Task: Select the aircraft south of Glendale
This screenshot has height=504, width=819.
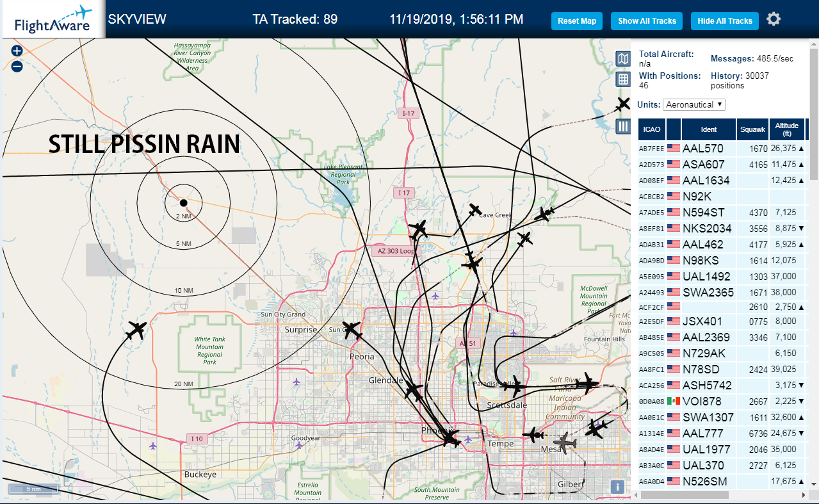Action: coord(414,390)
